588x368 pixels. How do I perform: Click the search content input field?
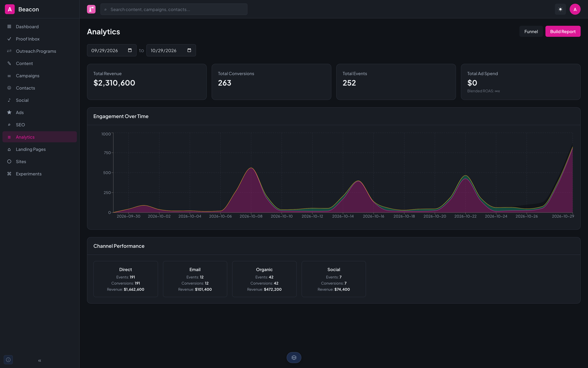(174, 9)
